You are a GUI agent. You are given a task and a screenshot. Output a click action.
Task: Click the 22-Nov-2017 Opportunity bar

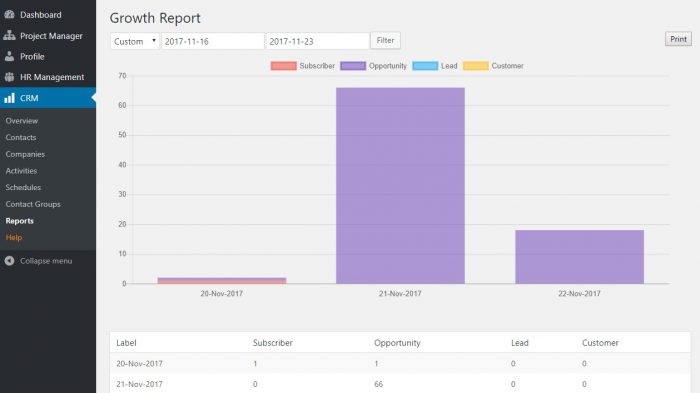(579, 257)
